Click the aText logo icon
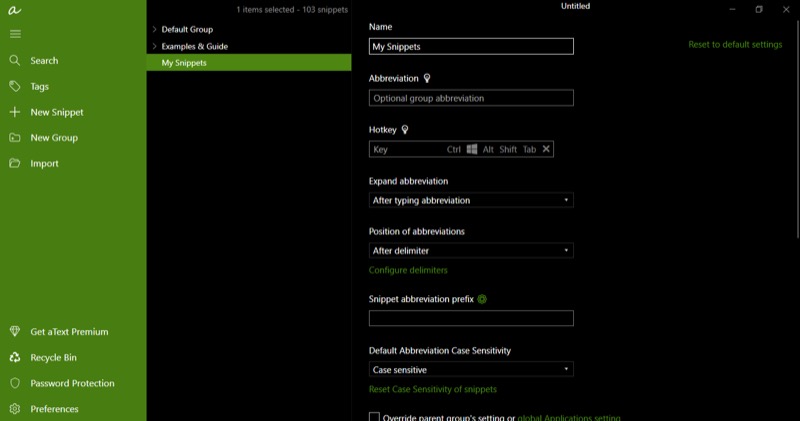The width and height of the screenshot is (800, 421). coord(14,10)
